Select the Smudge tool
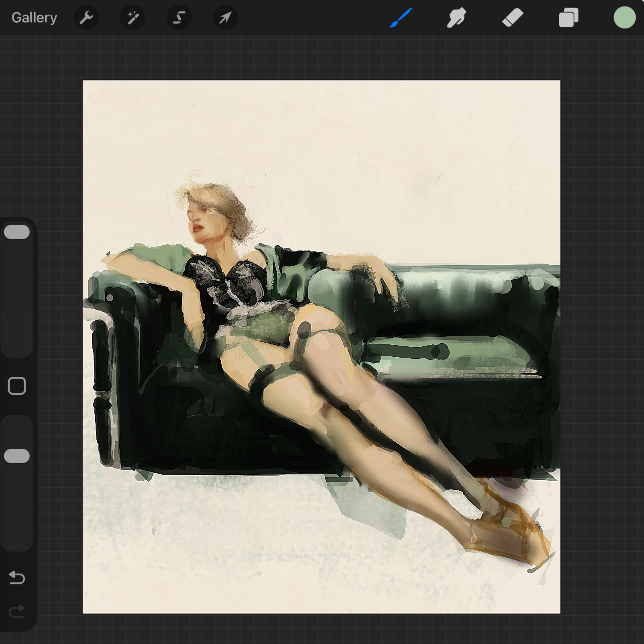 pos(456,18)
